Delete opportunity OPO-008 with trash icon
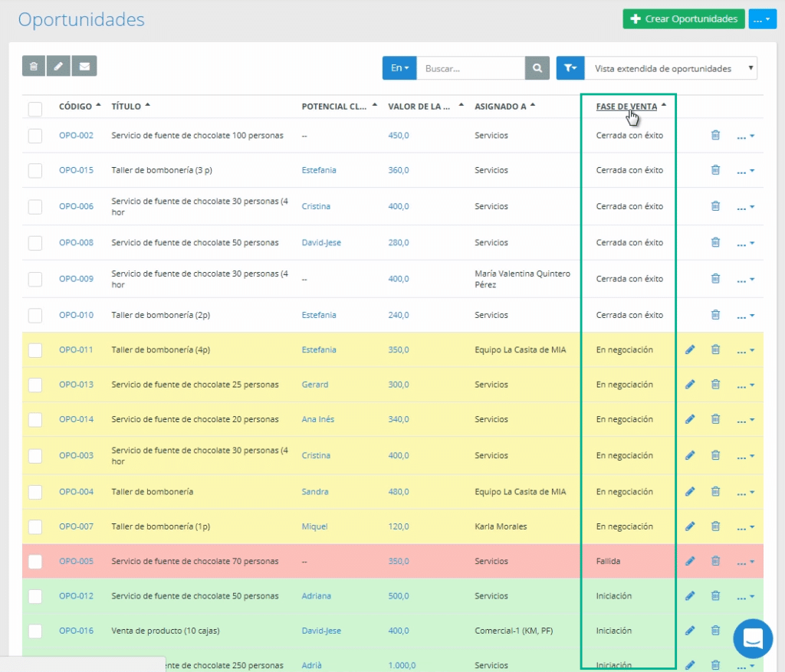 pyautogui.click(x=715, y=242)
